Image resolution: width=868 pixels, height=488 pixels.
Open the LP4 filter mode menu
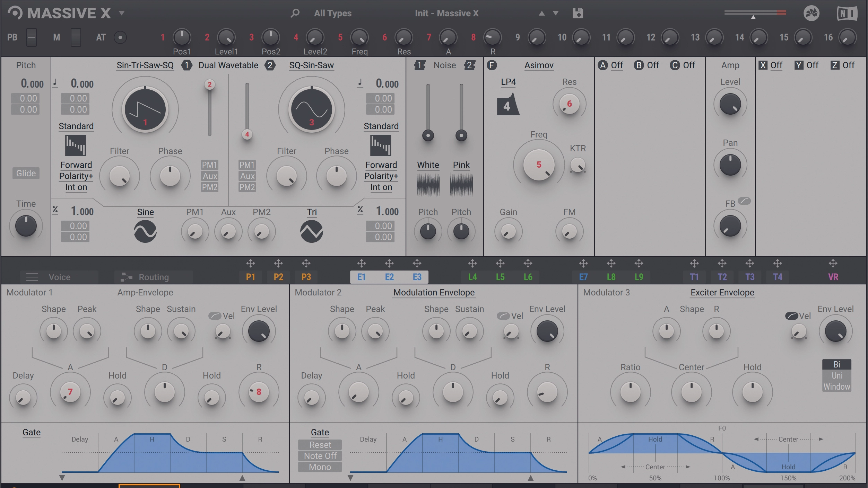(x=508, y=82)
